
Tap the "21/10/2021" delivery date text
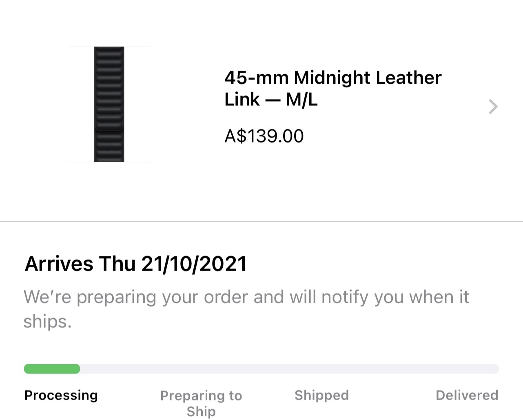pos(194,264)
